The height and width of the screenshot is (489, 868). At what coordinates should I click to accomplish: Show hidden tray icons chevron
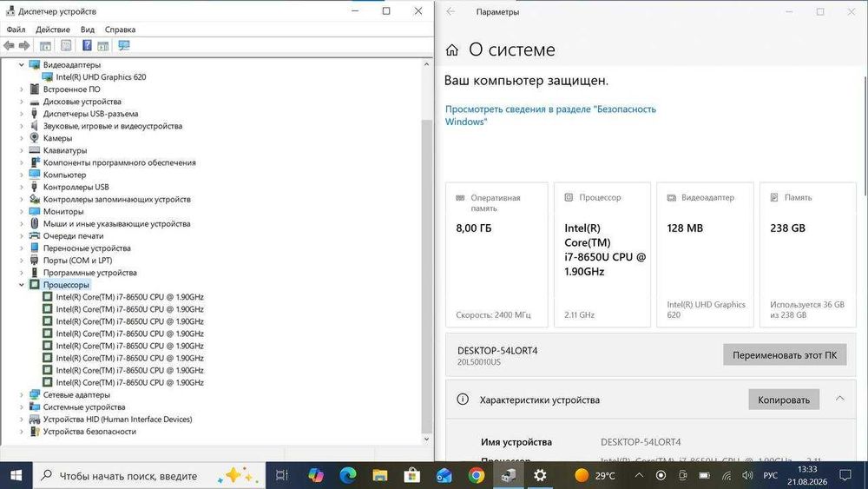639,475
